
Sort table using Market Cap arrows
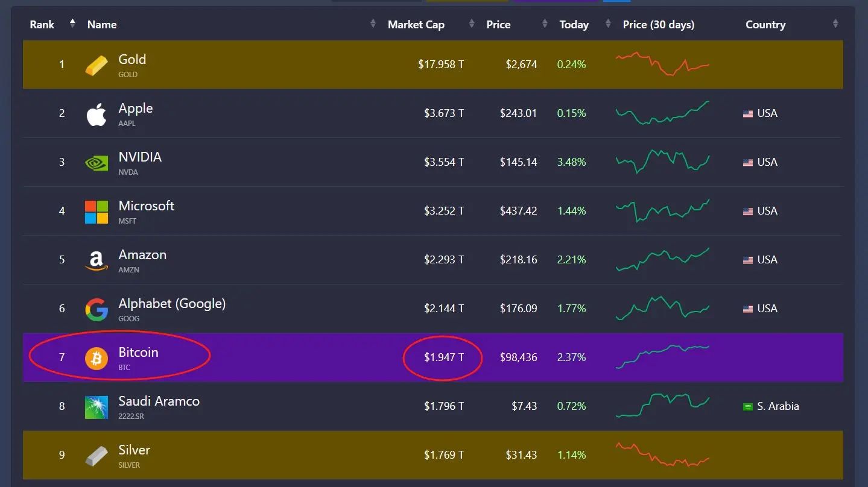coord(472,24)
